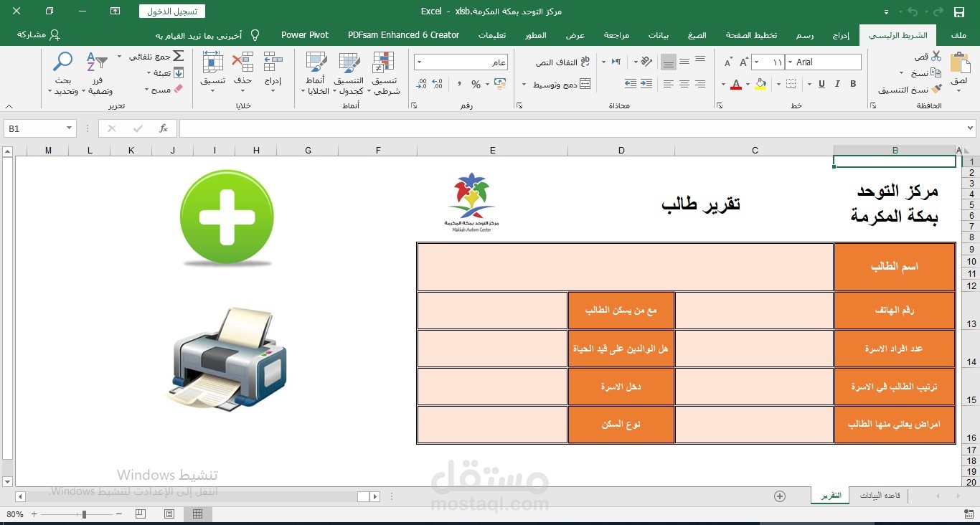Click the fill color paint bucket

pyautogui.click(x=760, y=84)
